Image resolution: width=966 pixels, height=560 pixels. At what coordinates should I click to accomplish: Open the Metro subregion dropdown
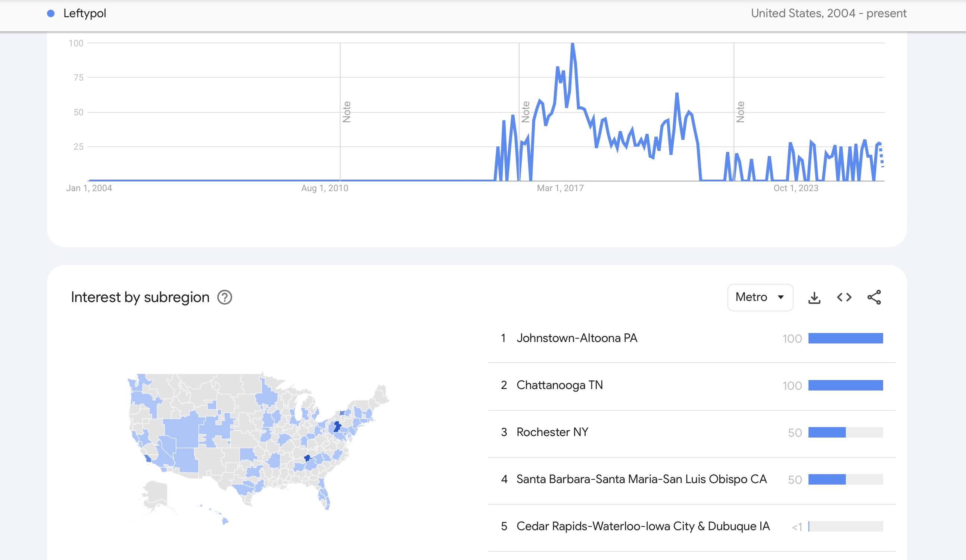pos(760,298)
